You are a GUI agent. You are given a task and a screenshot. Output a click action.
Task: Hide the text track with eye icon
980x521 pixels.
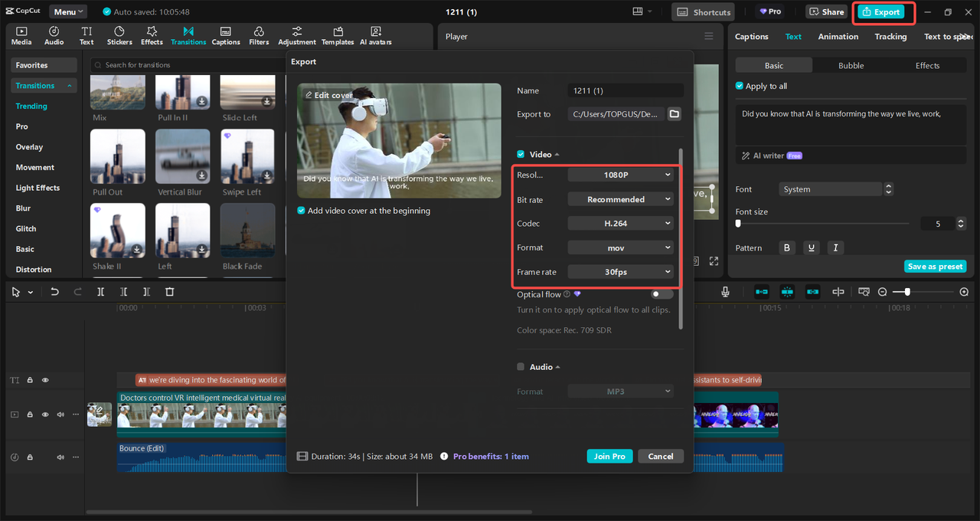tap(45, 380)
